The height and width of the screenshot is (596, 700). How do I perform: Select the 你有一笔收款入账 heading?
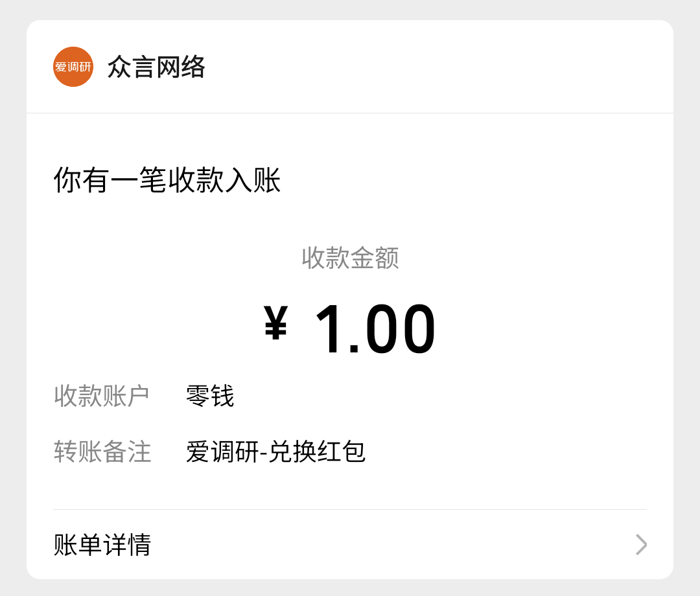point(167,180)
